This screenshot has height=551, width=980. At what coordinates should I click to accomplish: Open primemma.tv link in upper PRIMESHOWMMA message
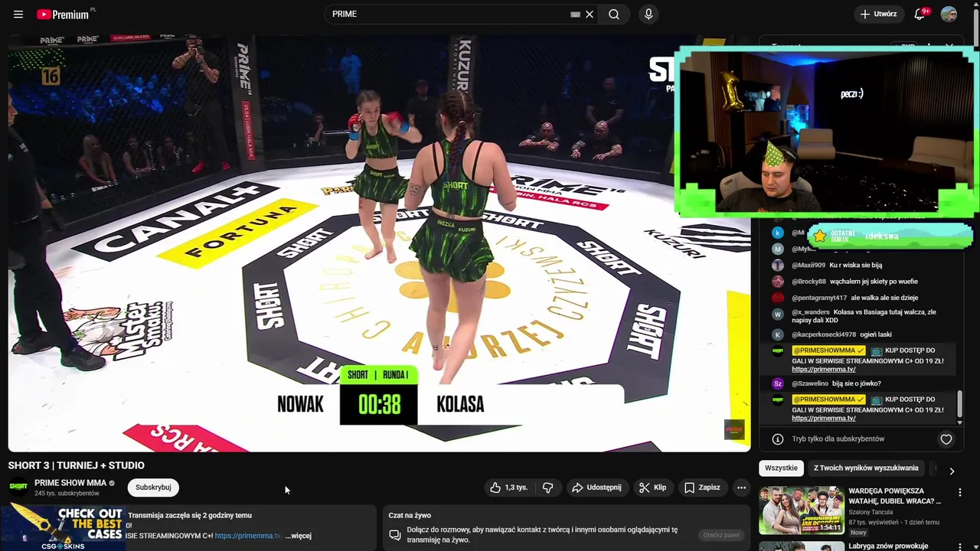pyautogui.click(x=824, y=370)
